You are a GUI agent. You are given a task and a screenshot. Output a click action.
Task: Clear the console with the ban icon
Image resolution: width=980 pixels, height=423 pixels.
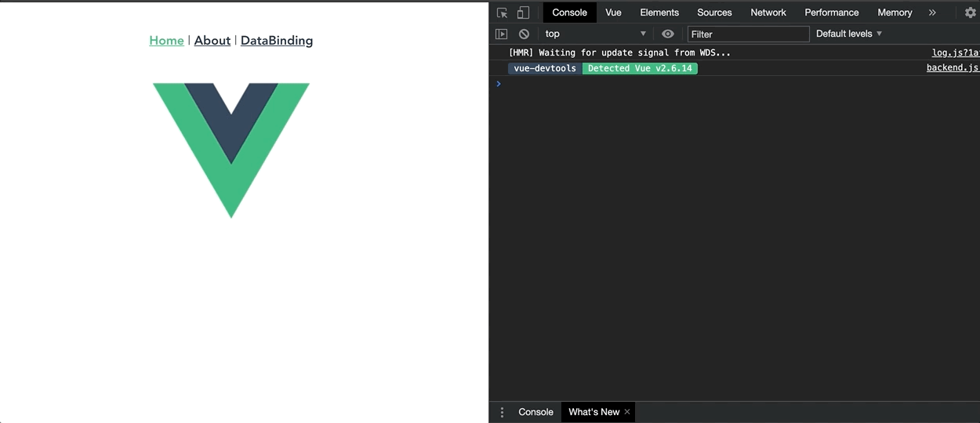[x=524, y=34]
